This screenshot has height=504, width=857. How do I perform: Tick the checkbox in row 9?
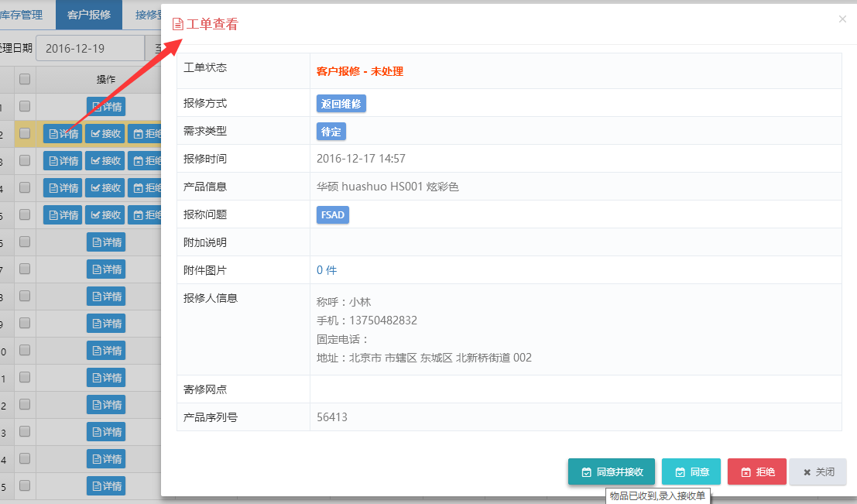click(x=25, y=323)
